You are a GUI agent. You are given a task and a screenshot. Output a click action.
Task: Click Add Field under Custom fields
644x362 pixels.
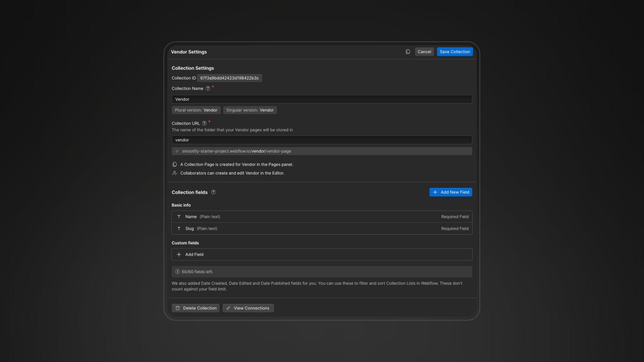(x=321, y=254)
